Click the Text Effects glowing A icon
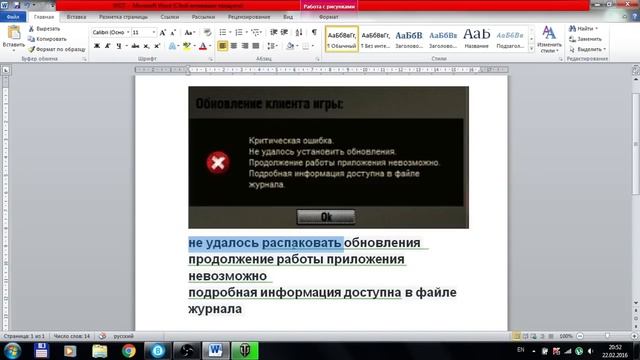 [x=172, y=46]
